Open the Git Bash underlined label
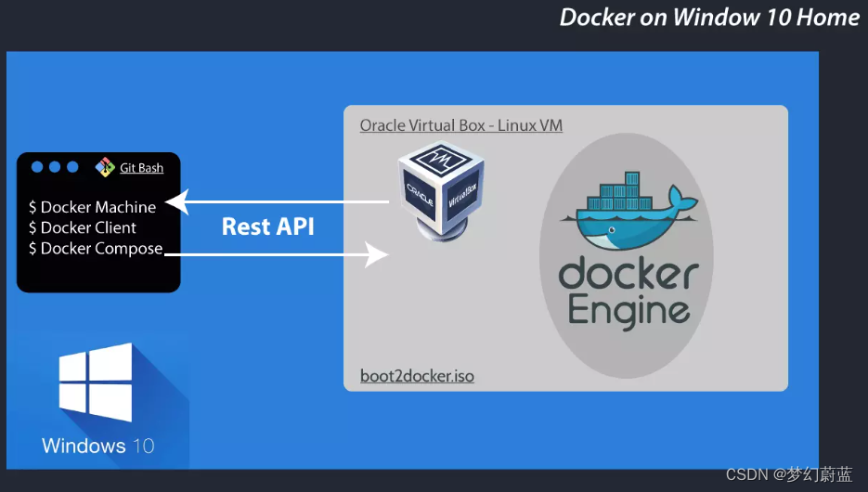The image size is (868, 492). [x=142, y=168]
